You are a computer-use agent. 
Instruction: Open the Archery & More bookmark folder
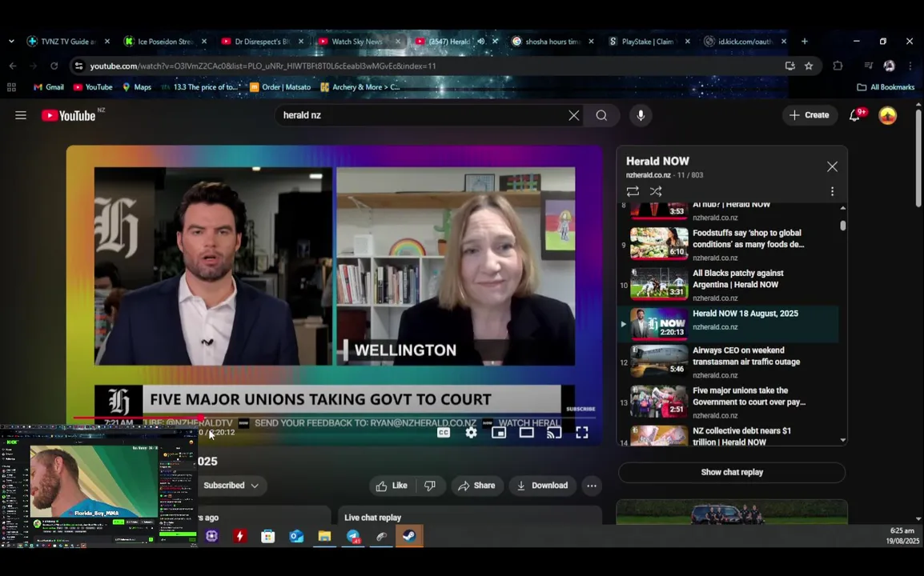pyautogui.click(x=360, y=87)
